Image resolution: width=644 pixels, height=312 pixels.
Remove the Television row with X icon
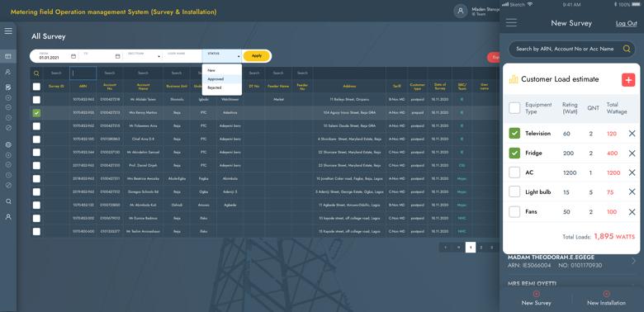632,134
